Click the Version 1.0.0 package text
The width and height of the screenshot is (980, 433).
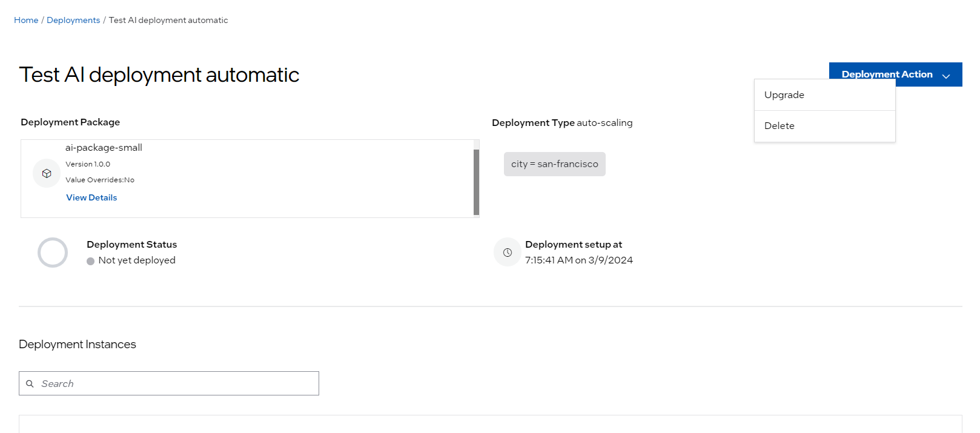[88, 164]
